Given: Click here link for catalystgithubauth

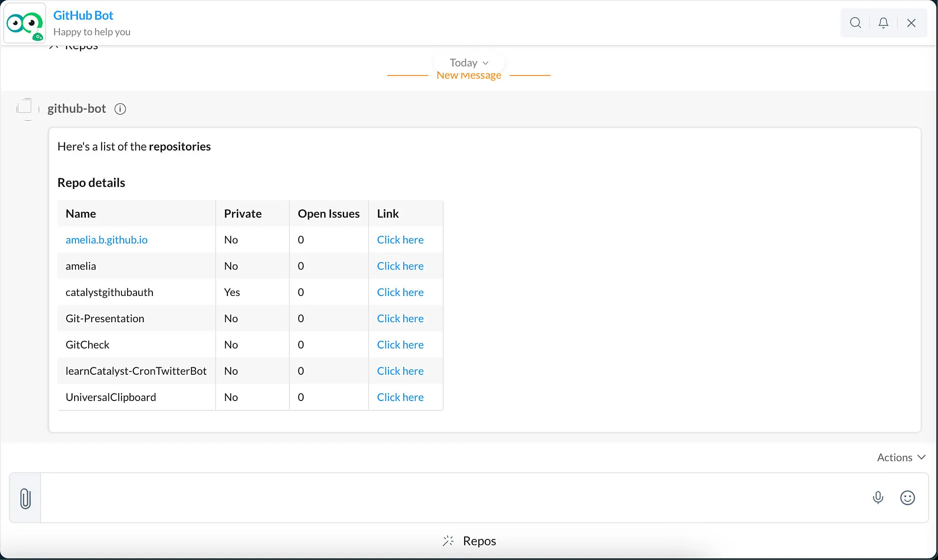Looking at the screenshot, I should pos(400,292).
